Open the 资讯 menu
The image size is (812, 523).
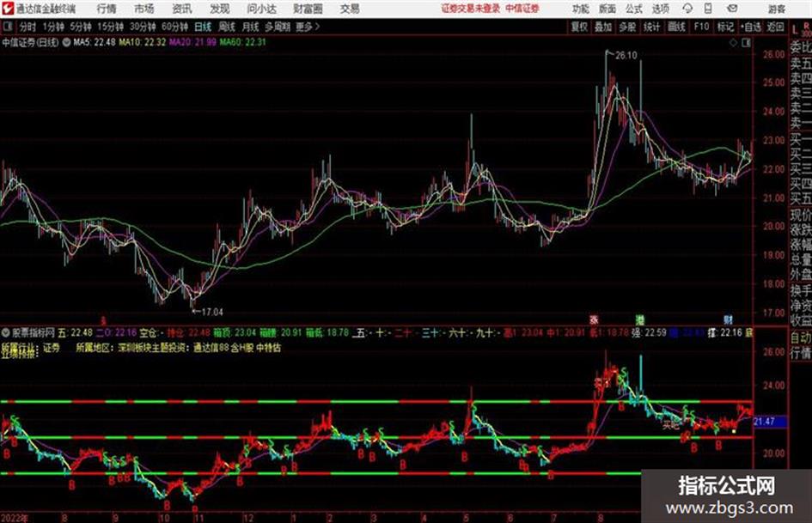pos(181,9)
